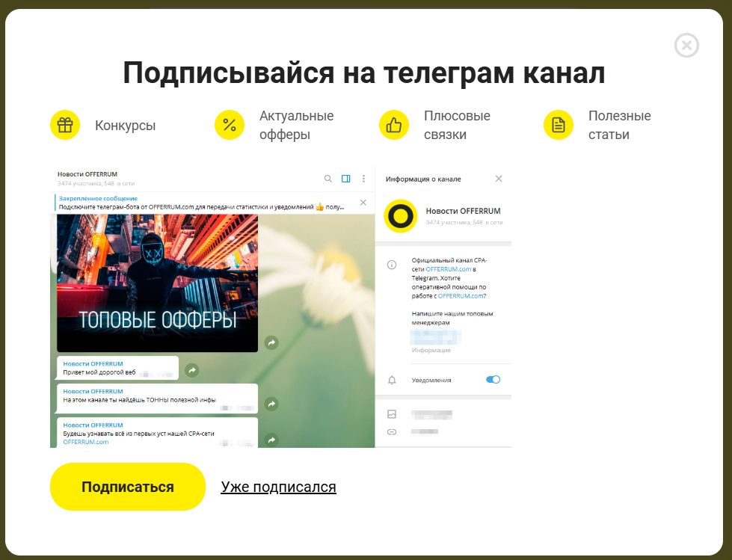Close the Telegram subscription popup
The image size is (732, 560).
686,46
